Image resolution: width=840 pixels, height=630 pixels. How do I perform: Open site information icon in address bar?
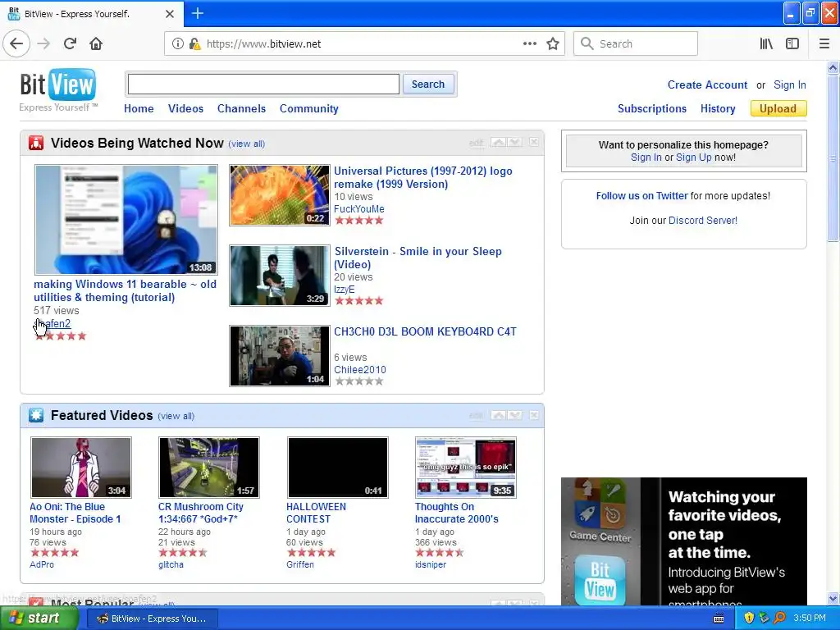point(178,44)
